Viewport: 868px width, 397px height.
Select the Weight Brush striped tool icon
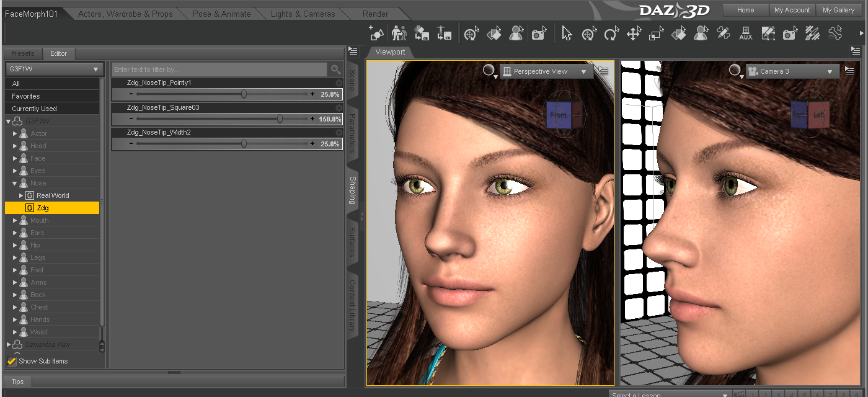click(812, 33)
